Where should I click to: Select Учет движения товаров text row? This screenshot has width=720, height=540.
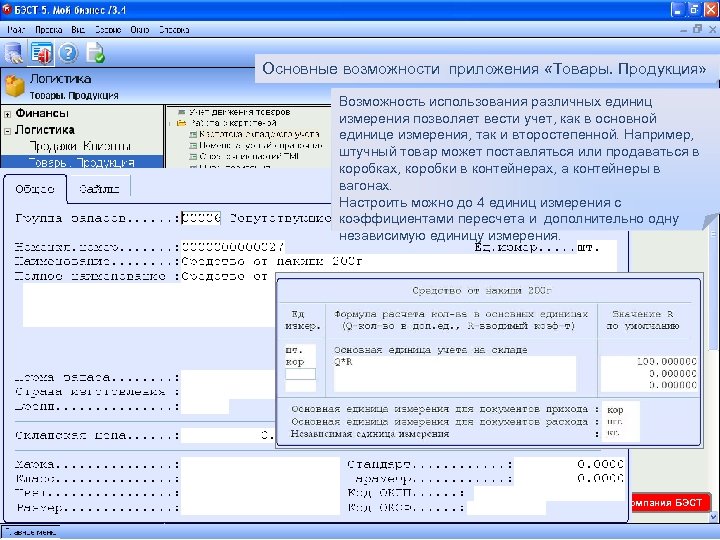(239, 112)
